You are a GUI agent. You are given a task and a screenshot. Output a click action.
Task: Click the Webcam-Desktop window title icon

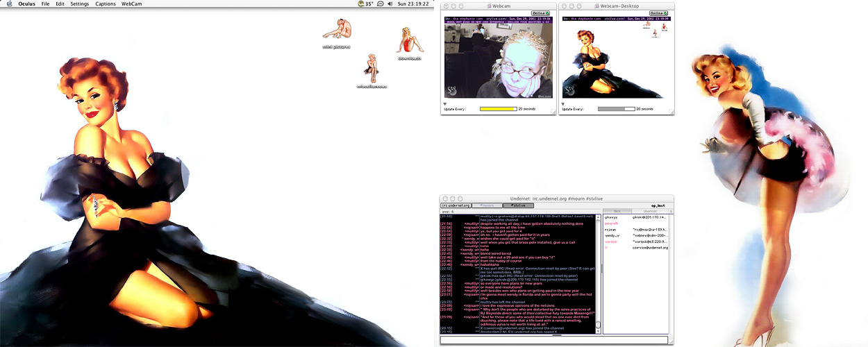[x=597, y=6]
